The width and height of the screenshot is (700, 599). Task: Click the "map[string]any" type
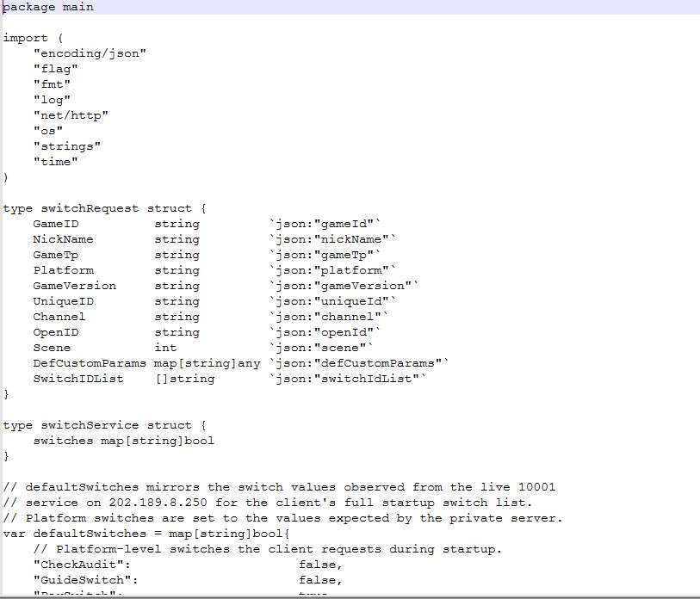(208, 363)
